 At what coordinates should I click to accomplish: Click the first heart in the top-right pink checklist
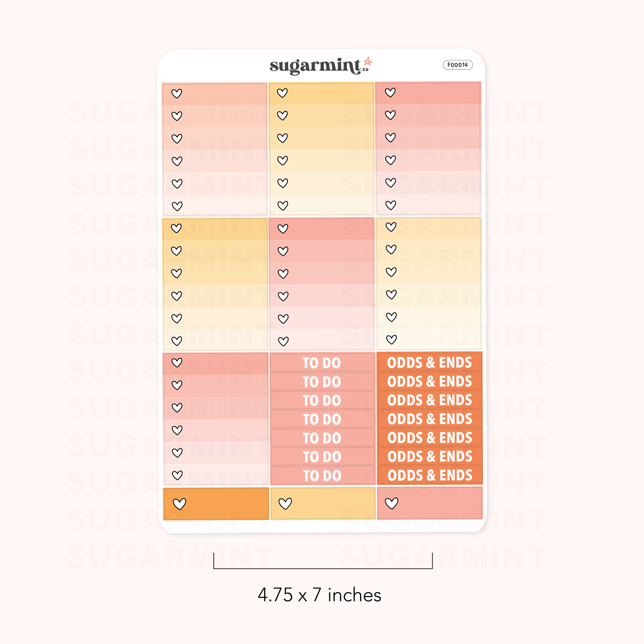tap(390, 92)
